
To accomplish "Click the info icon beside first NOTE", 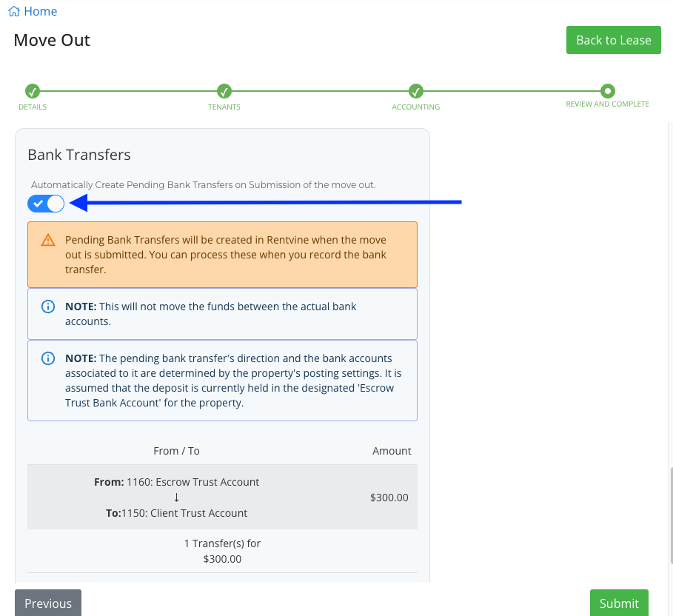I will point(47,307).
